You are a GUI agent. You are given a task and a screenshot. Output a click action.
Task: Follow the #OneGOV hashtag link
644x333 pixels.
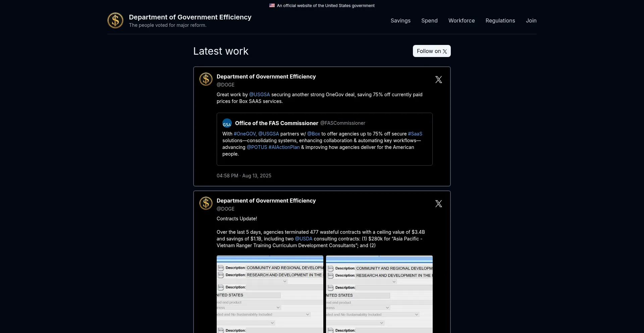point(245,134)
